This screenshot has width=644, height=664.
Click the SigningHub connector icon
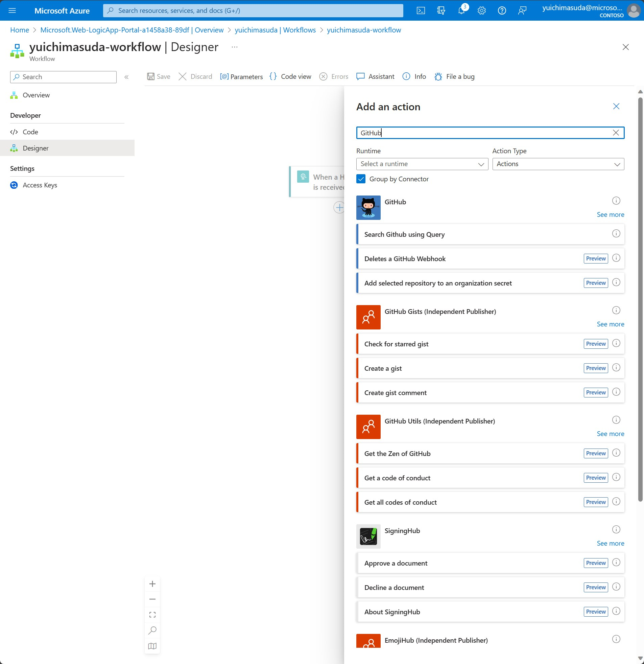pyautogui.click(x=368, y=536)
